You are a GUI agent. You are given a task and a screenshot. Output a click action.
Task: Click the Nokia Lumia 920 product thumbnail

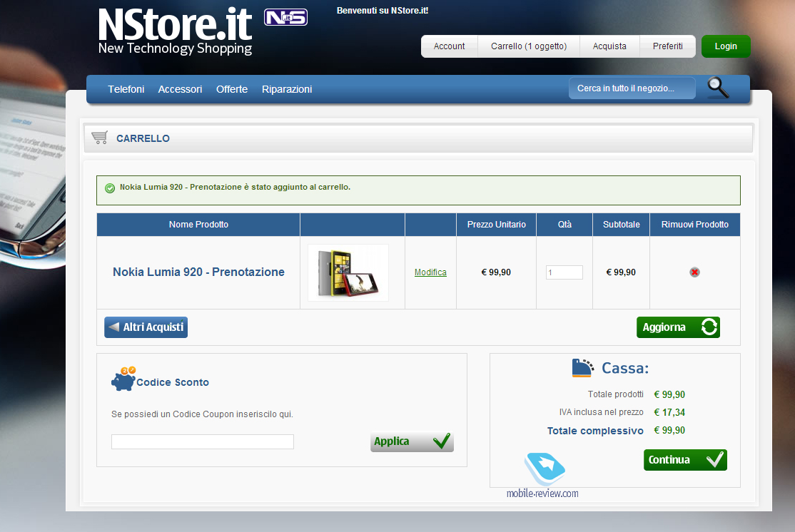[x=348, y=272]
